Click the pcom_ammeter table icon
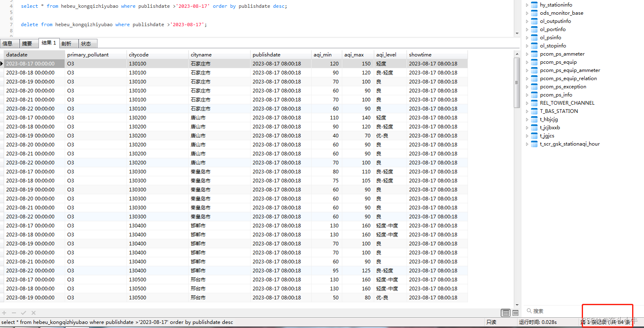644x328 pixels. [534, 54]
